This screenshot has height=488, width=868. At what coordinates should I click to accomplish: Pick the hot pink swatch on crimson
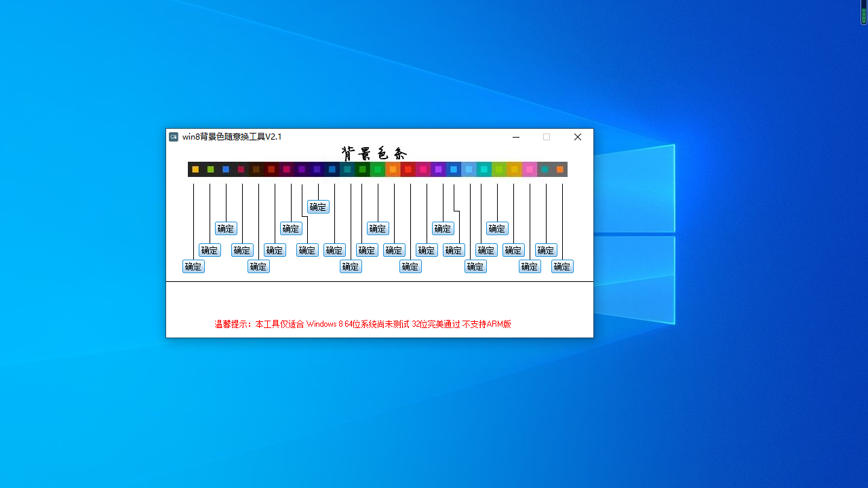423,169
